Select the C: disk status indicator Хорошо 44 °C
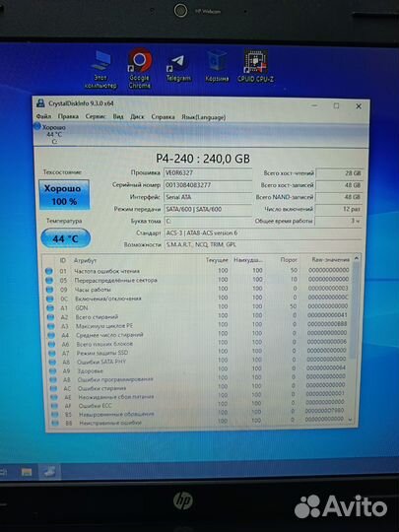 [50, 134]
